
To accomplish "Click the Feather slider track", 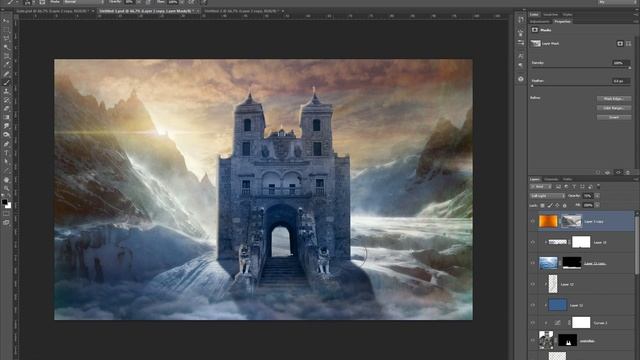I will (581, 86).
